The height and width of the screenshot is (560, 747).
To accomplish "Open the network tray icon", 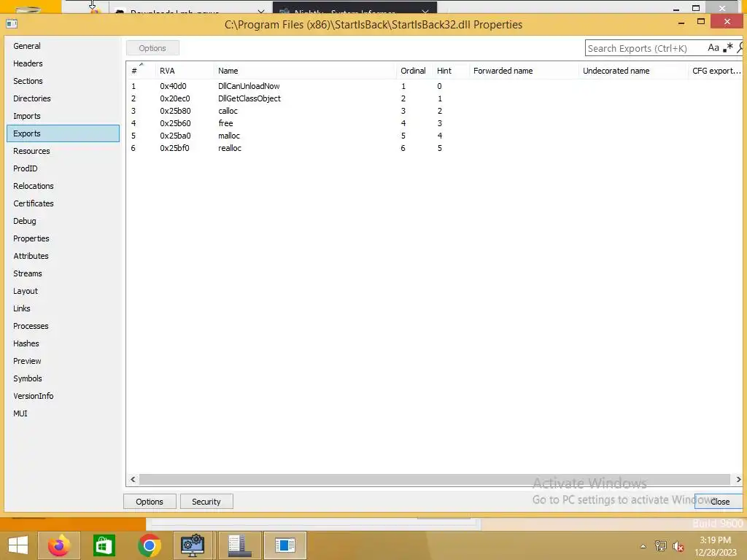I will (x=660, y=546).
